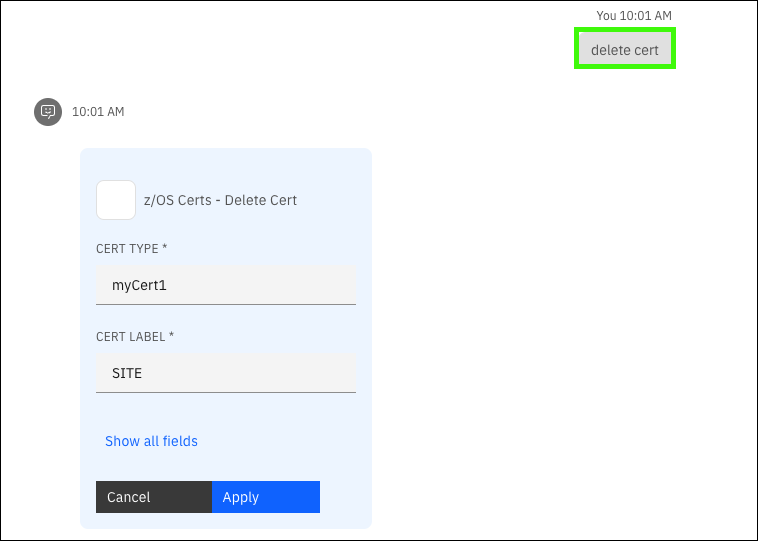Dismiss the Delete Cert form with Cancel

click(154, 497)
